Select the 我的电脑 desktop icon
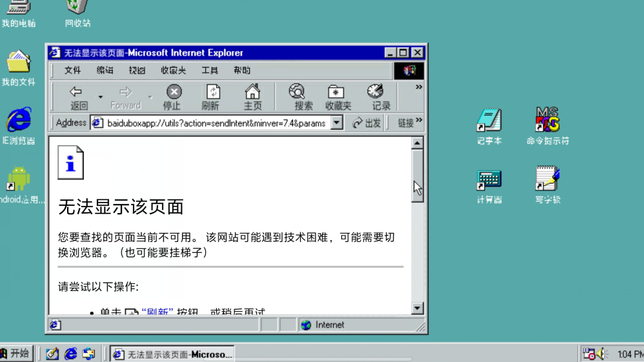 (x=19, y=13)
